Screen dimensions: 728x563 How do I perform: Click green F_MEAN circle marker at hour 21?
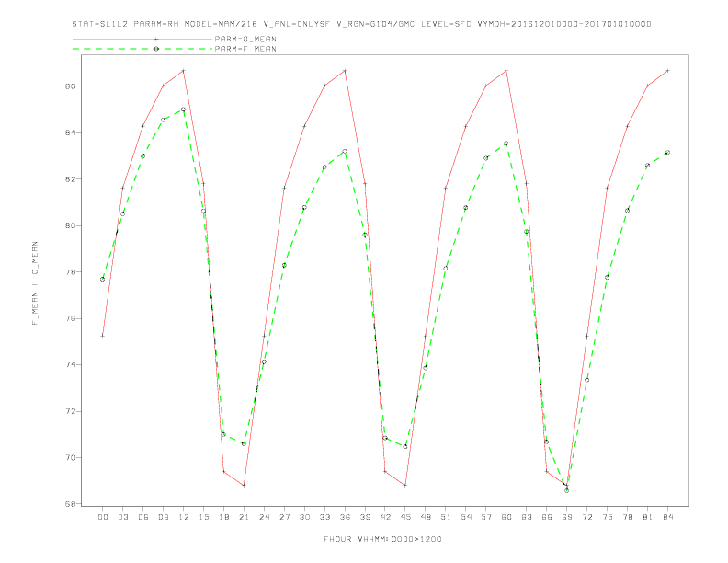[244, 444]
